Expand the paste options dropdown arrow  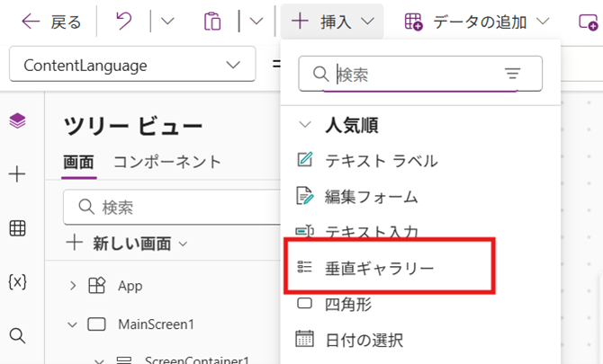coord(256,21)
